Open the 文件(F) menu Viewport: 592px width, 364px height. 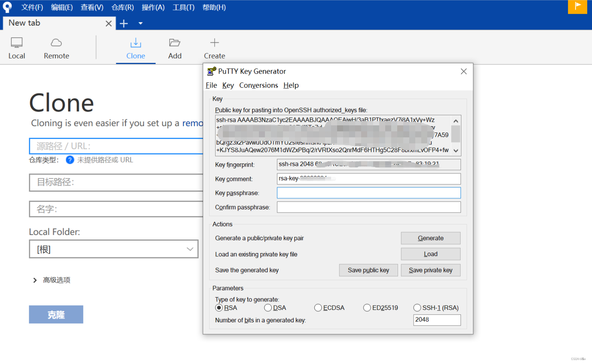(x=32, y=7)
